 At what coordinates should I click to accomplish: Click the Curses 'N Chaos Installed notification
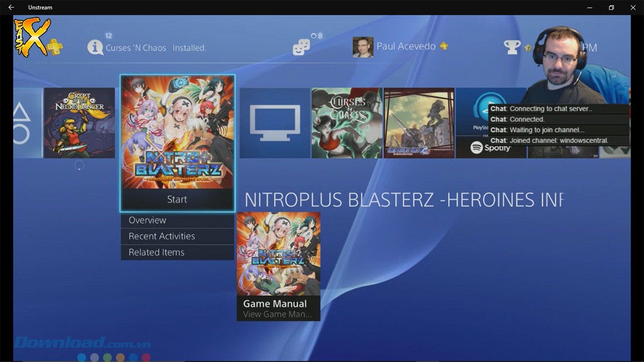156,48
